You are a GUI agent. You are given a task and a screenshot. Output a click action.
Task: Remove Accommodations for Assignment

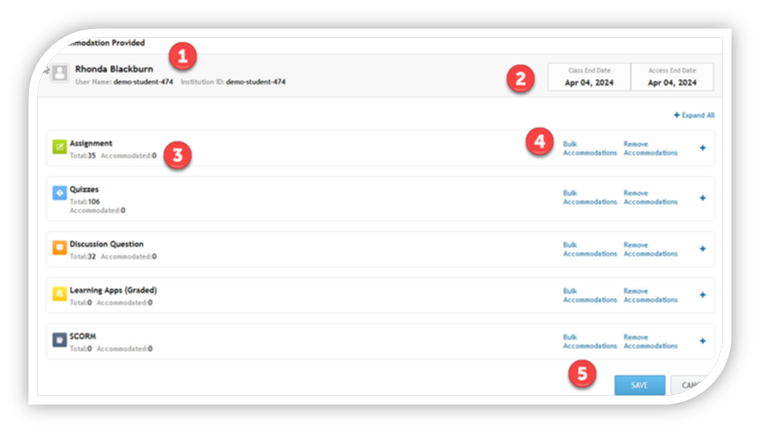click(649, 148)
